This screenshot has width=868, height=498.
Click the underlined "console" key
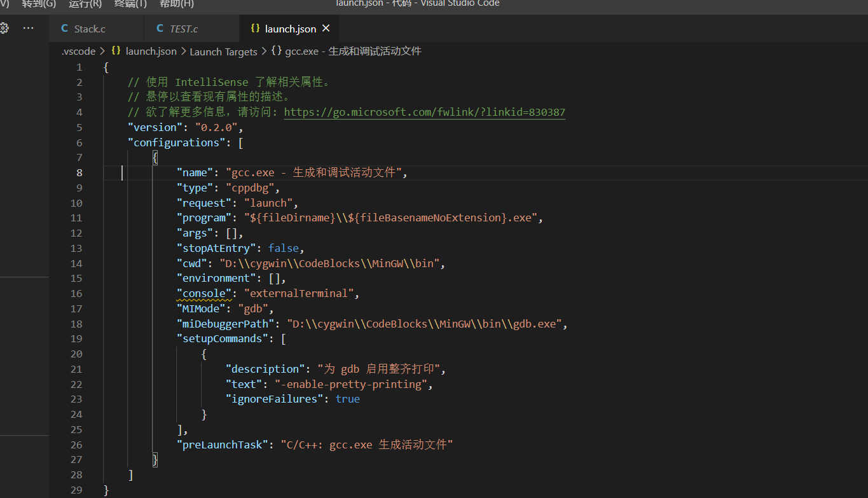[203, 294]
